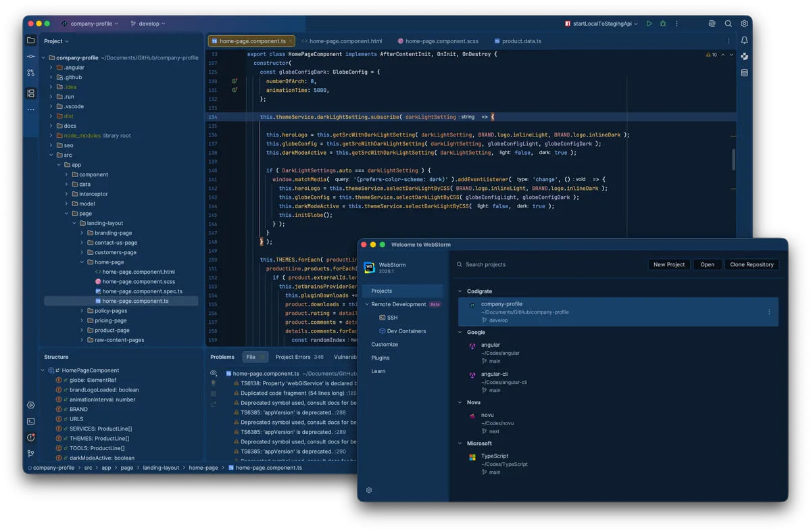Image resolution: width=811 pixels, height=532 pixels.
Task: Open the TypeScript recent project
Action: point(617,464)
